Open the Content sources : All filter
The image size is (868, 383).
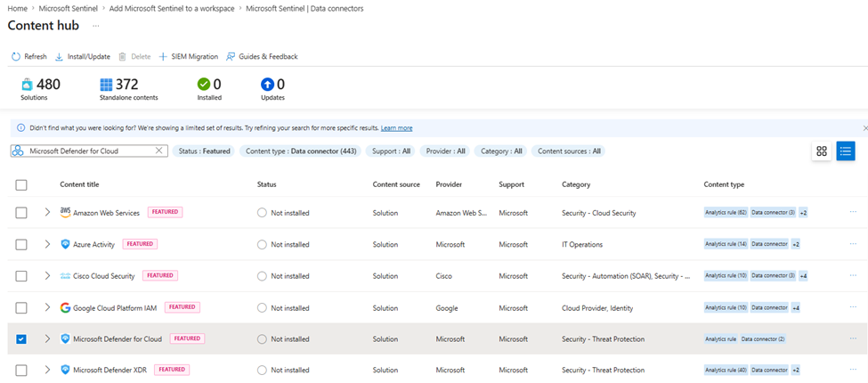(569, 151)
